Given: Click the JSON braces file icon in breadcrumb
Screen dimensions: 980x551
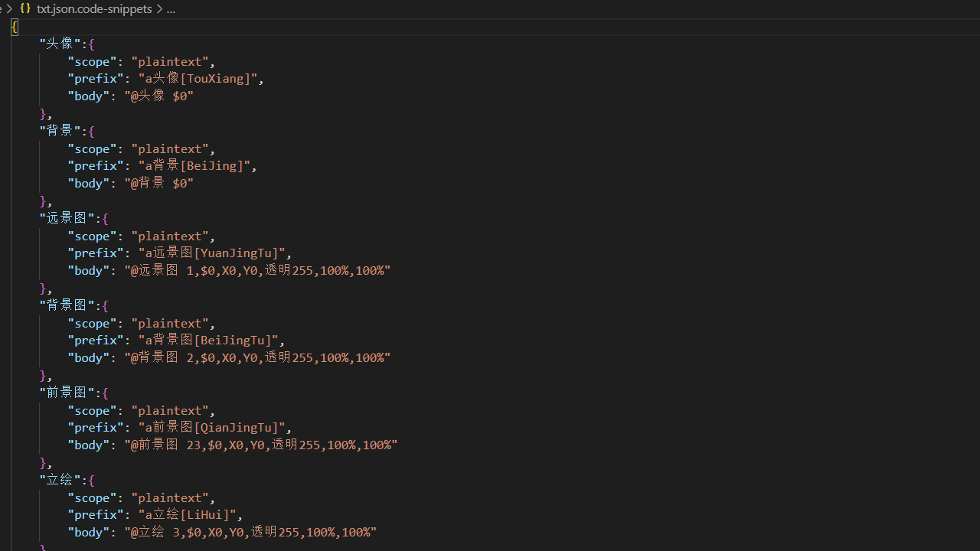Looking at the screenshot, I should pos(25,8).
